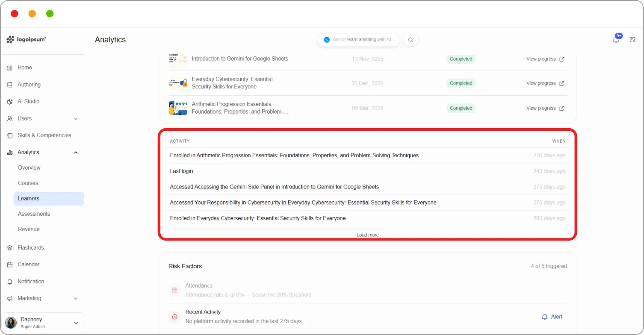
Task: Click the language translate icon
Action: 632,40
